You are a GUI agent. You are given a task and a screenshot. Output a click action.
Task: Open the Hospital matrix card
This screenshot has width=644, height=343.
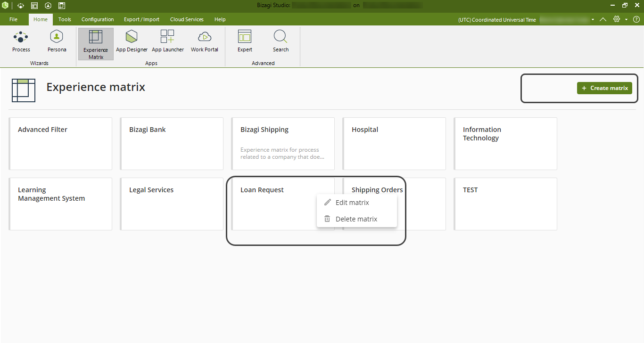pos(394,144)
